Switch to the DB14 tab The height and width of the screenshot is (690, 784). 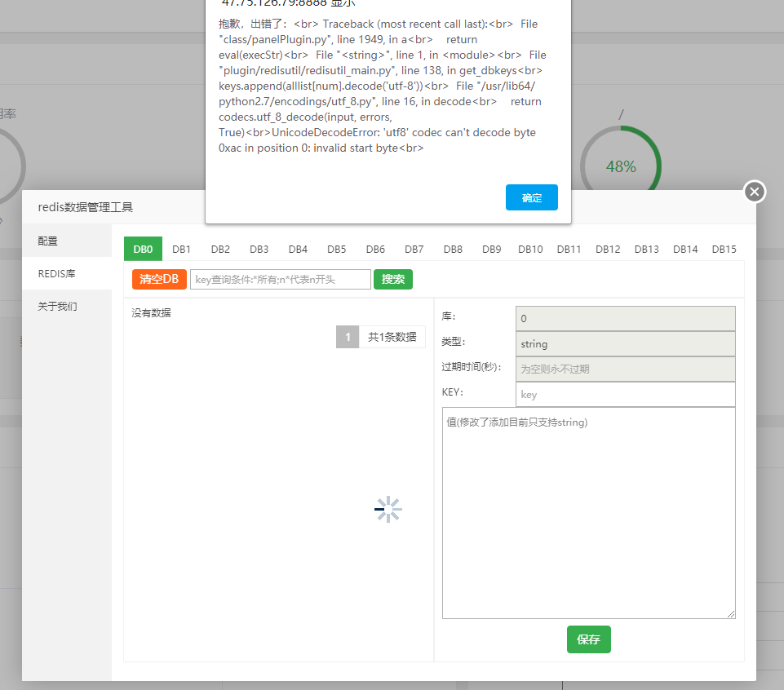[x=685, y=249]
